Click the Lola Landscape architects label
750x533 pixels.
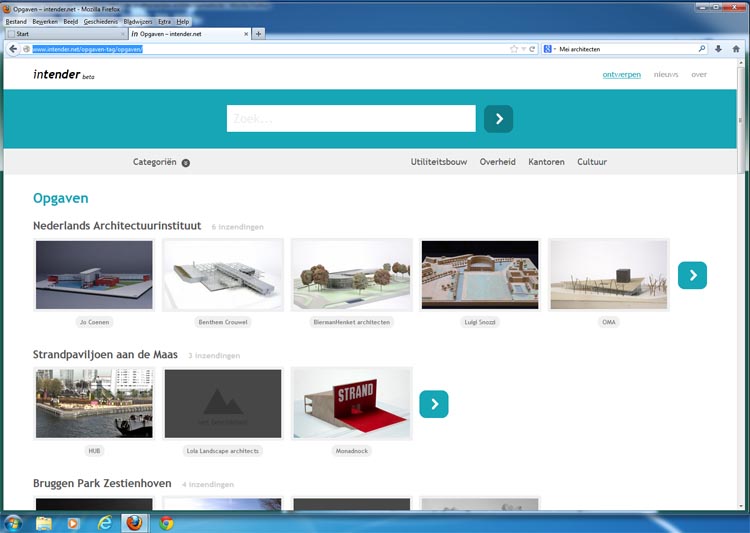tap(223, 451)
